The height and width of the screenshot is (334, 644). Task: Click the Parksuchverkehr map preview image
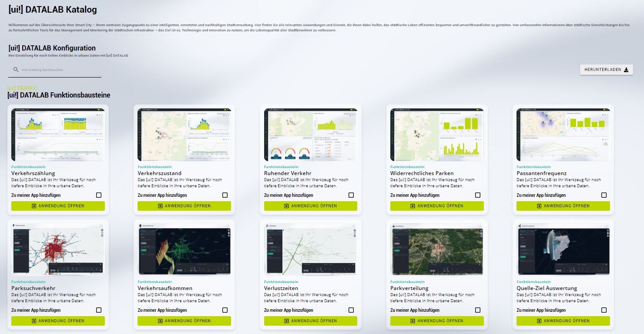point(58,250)
